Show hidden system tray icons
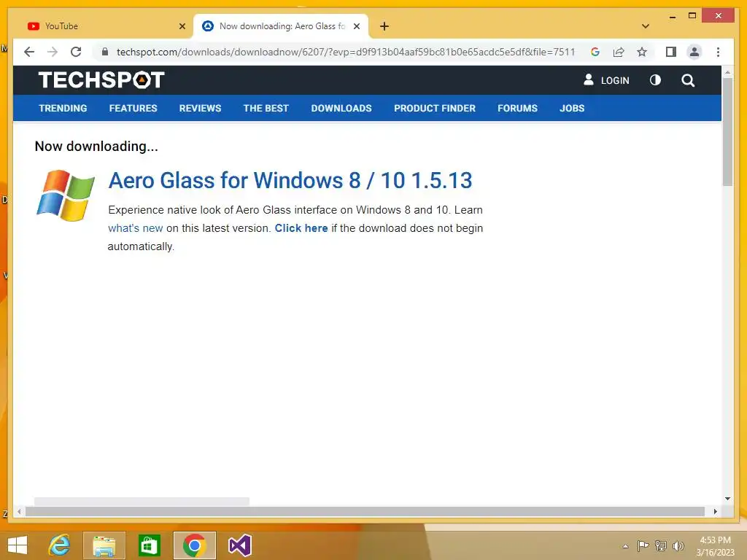This screenshot has height=560, width=747. pos(625,546)
